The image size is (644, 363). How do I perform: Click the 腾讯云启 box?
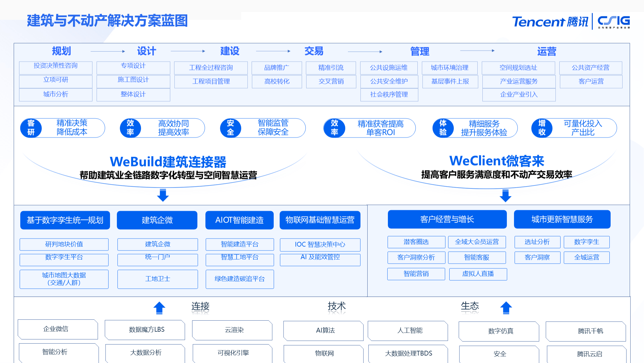pyautogui.click(x=587, y=354)
